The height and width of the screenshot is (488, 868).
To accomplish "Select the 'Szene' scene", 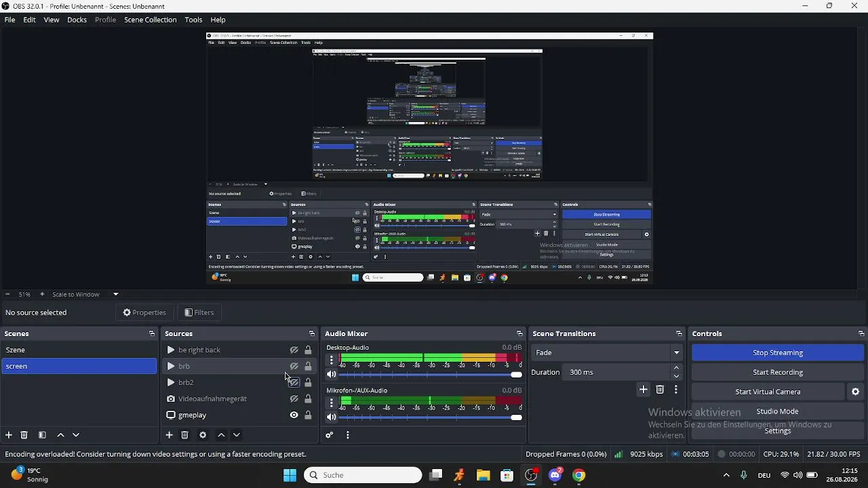I will tap(79, 350).
